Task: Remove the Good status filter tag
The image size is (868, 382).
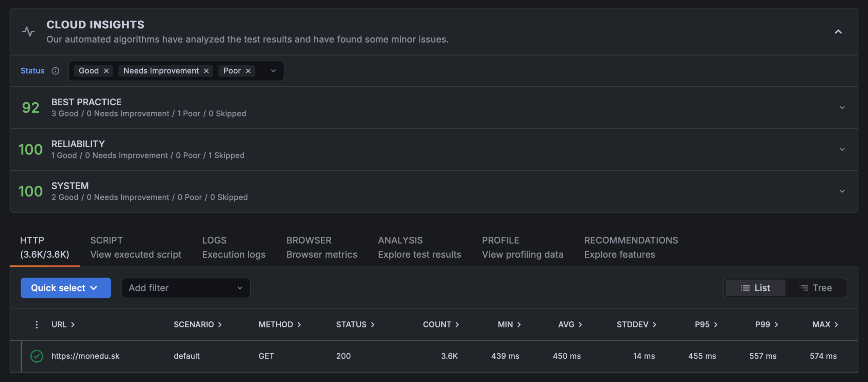Action: (106, 71)
